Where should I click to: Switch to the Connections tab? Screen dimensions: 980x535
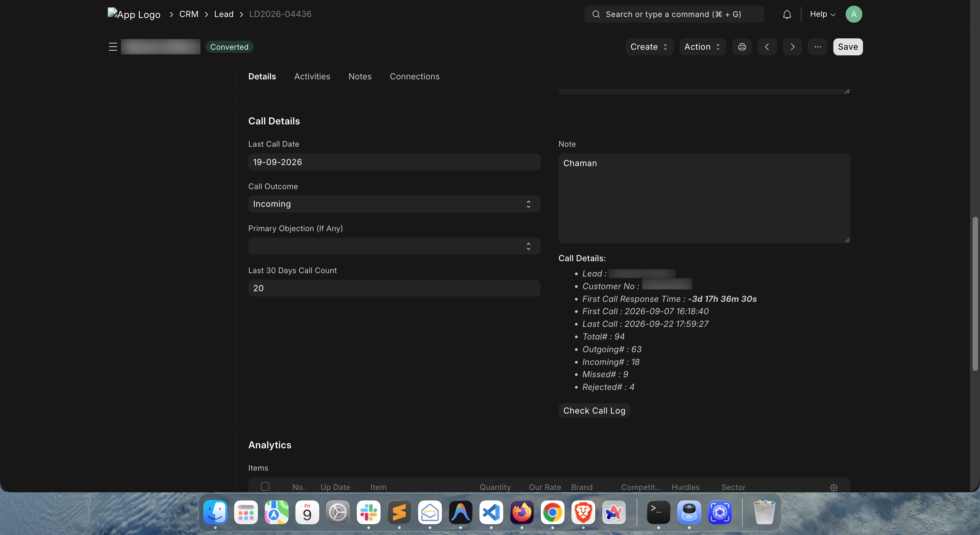click(x=414, y=76)
